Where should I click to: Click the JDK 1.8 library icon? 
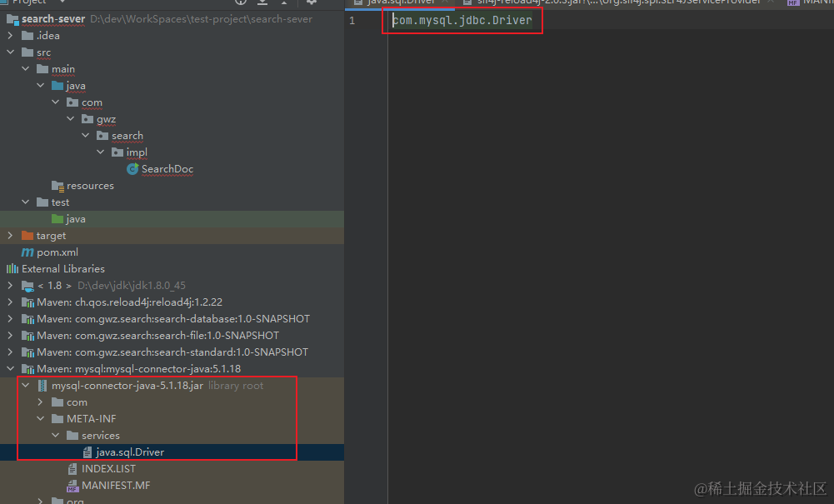pos(27,286)
